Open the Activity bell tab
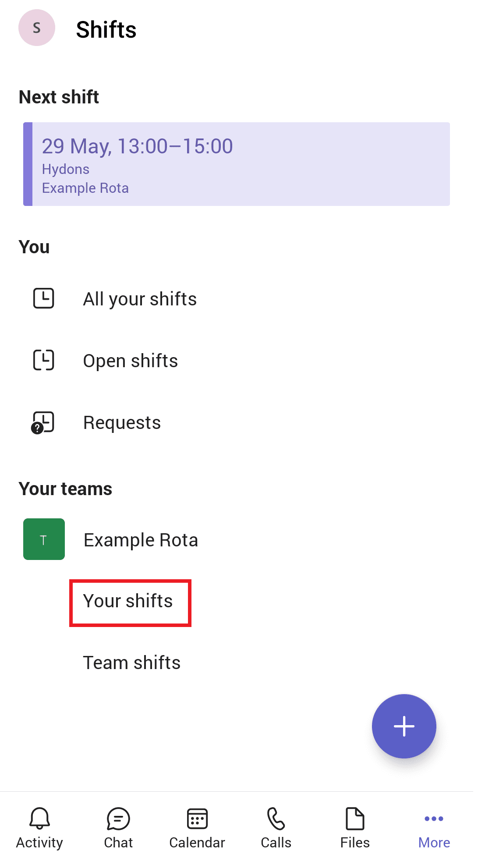The image size is (478, 868). tap(39, 828)
